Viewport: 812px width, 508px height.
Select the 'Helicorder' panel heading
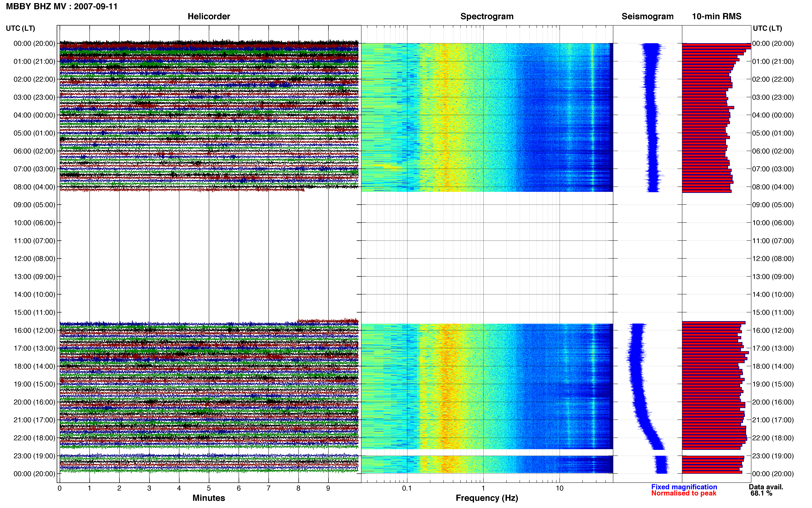(x=208, y=16)
